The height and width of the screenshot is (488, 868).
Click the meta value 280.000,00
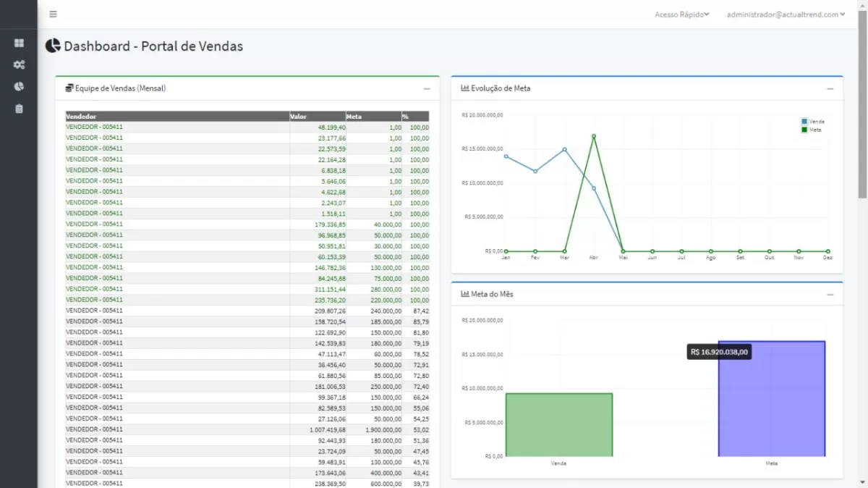(386, 289)
